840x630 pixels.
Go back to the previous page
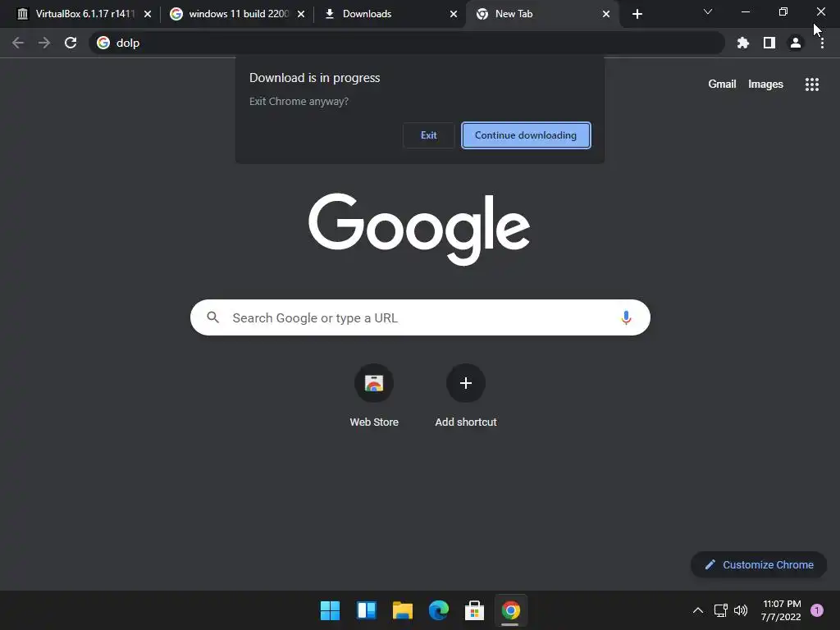tap(18, 43)
